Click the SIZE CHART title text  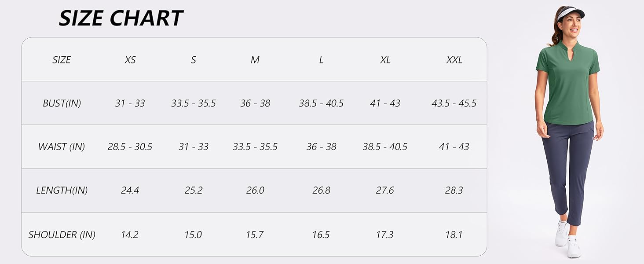tap(121, 18)
